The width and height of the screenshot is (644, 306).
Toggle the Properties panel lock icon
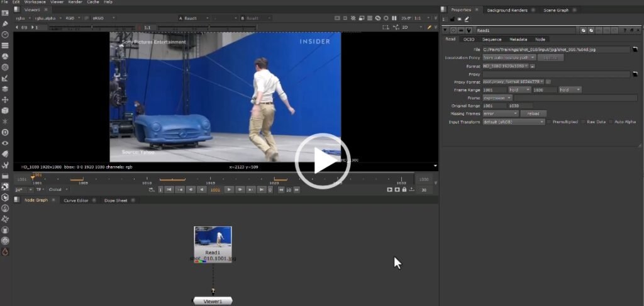(x=452, y=19)
